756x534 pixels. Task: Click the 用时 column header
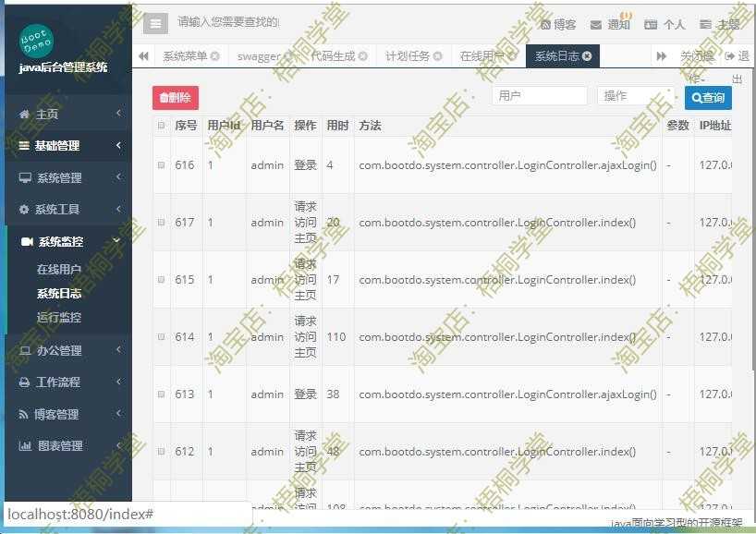pos(337,126)
